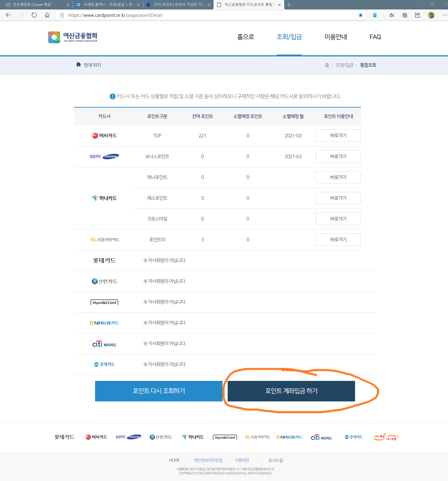Click the browser favorites star icon
The height and width of the screenshot is (481, 448).
pos(360,15)
